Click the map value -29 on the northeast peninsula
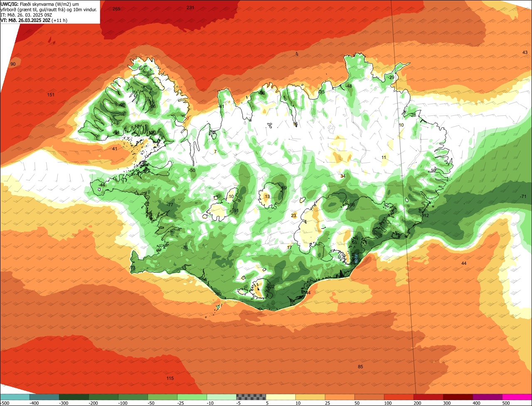This screenshot has width=532, height=406. coord(390,78)
